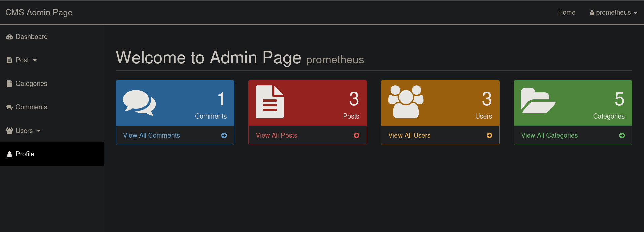The width and height of the screenshot is (644, 232).
Task: Click the open folder icon on Categories card
Action: click(x=537, y=101)
